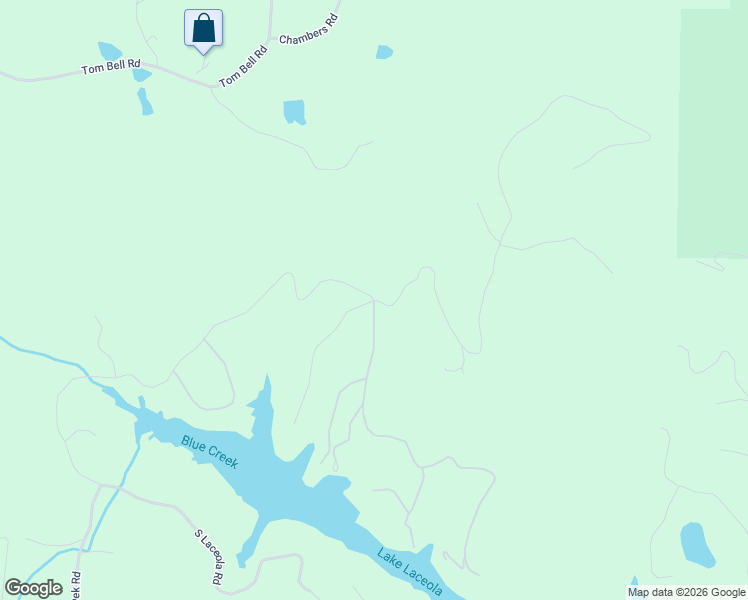Click the left Tom Bell Rd label
The image size is (748, 600).
(111, 66)
